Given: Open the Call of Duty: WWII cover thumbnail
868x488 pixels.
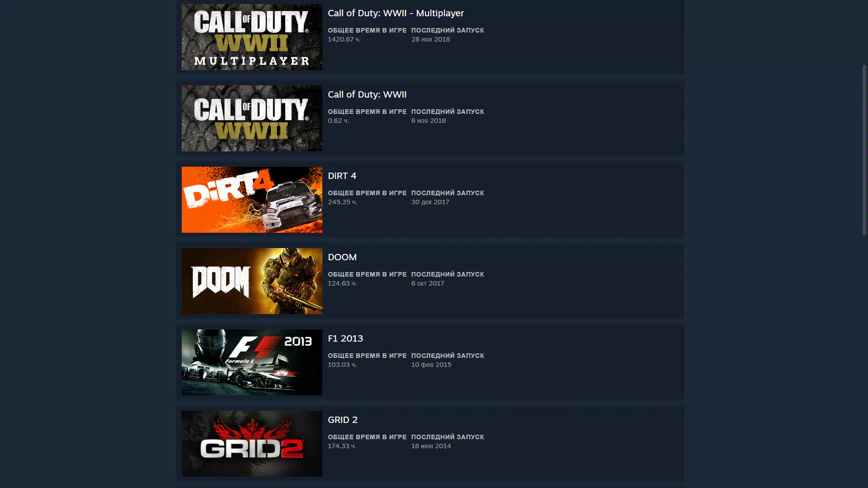Looking at the screenshot, I should [x=252, y=118].
